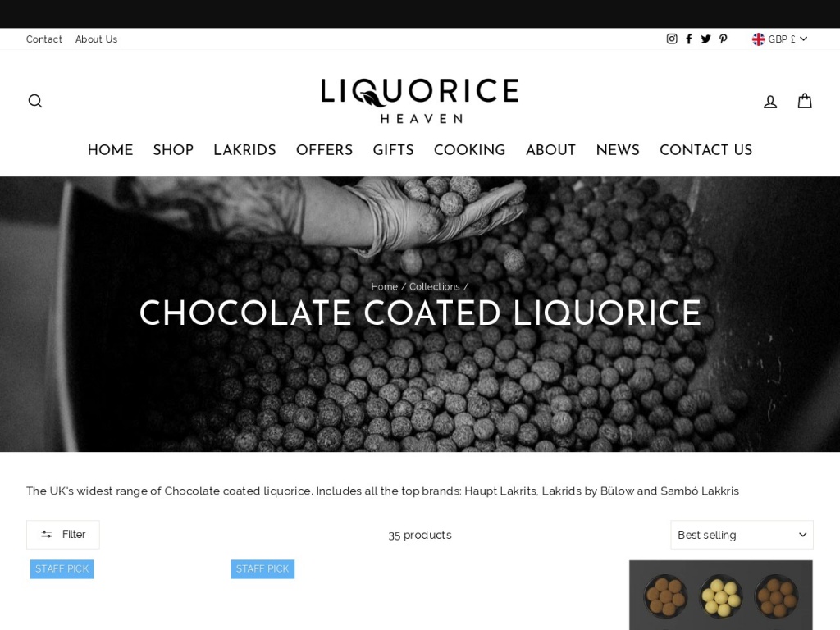Open the Instagram social link
Viewport: 840px width, 630px height.
click(672, 39)
